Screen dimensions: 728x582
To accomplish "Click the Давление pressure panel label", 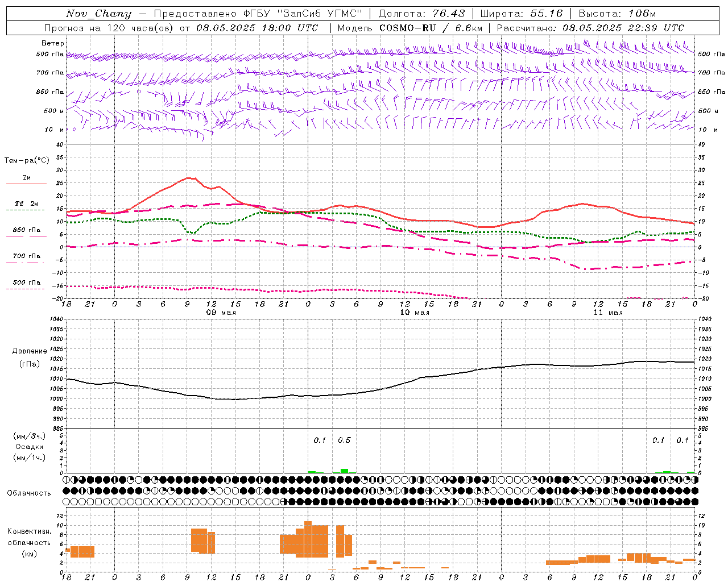I will (x=30, y=351).
